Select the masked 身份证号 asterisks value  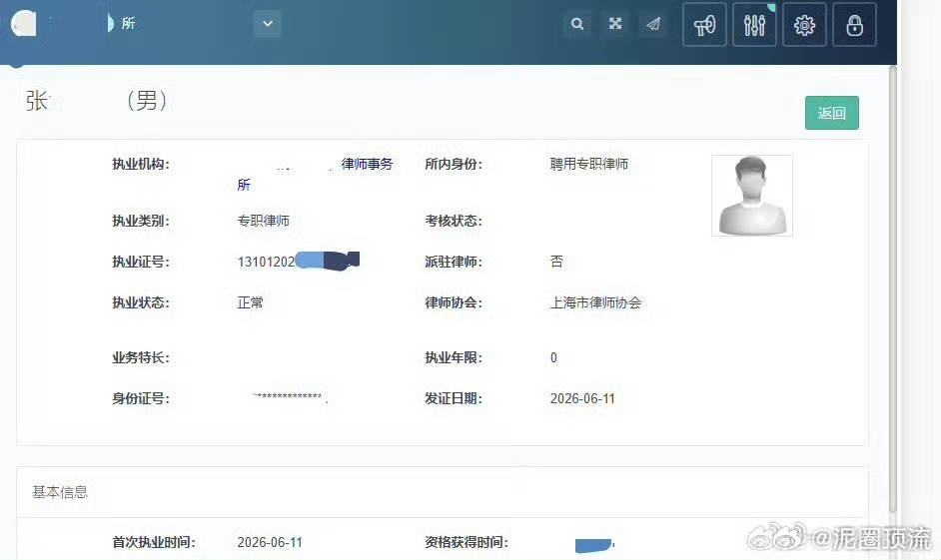tap(290, 397)
